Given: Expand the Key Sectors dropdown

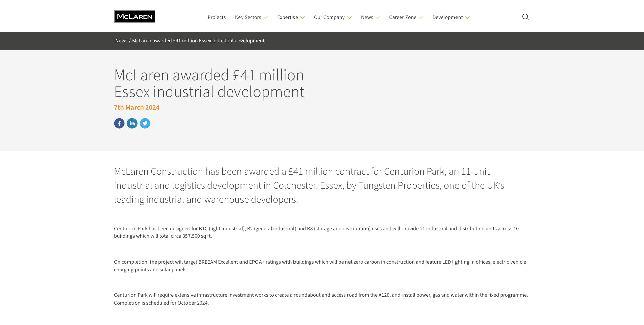Looking at the screenshot, I should click(252, 17).
